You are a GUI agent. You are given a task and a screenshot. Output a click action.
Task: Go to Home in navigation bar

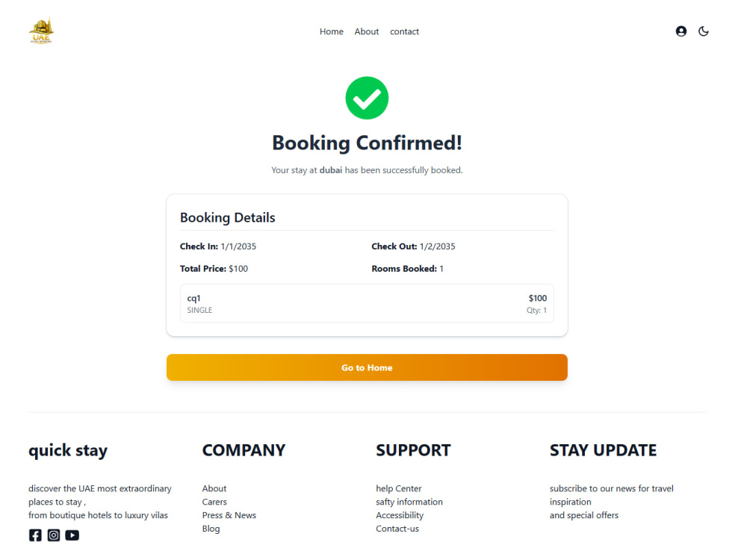(332, 31)
